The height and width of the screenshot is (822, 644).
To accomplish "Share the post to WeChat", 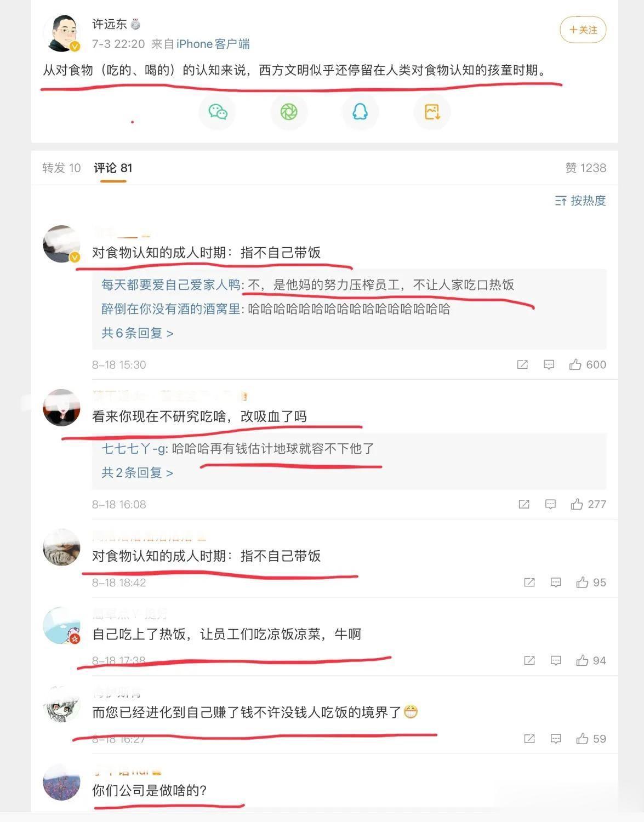I will pos(218,112).
